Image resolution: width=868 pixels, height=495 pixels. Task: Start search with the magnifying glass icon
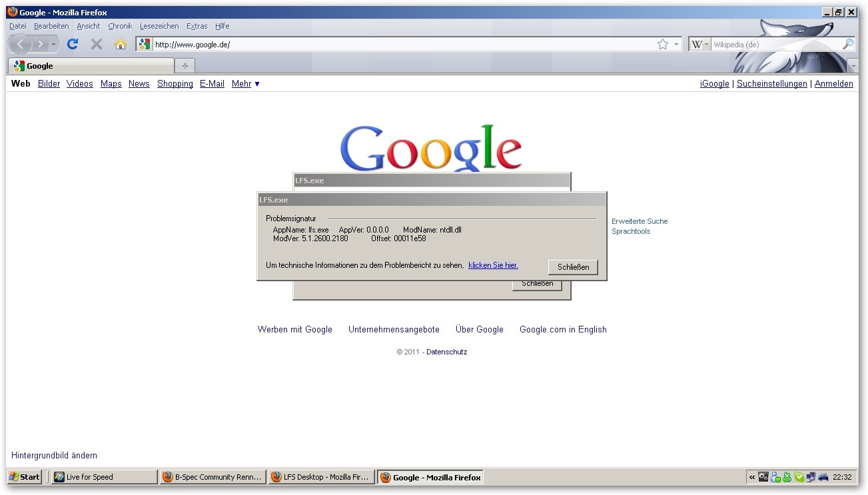point(848,45)
